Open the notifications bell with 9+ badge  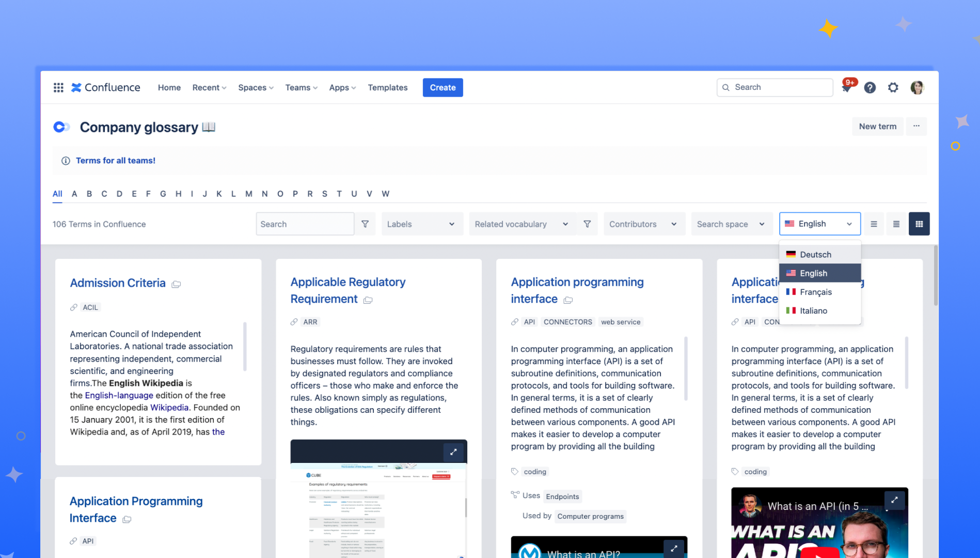(846, 87)
